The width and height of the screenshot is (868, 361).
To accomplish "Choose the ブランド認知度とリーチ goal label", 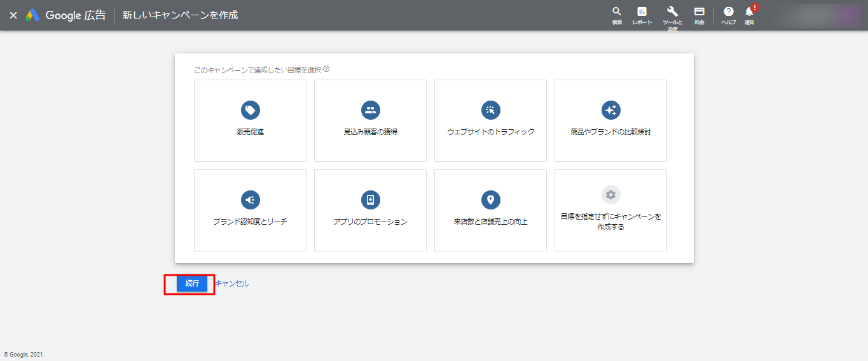I will (x=250, y=222).
